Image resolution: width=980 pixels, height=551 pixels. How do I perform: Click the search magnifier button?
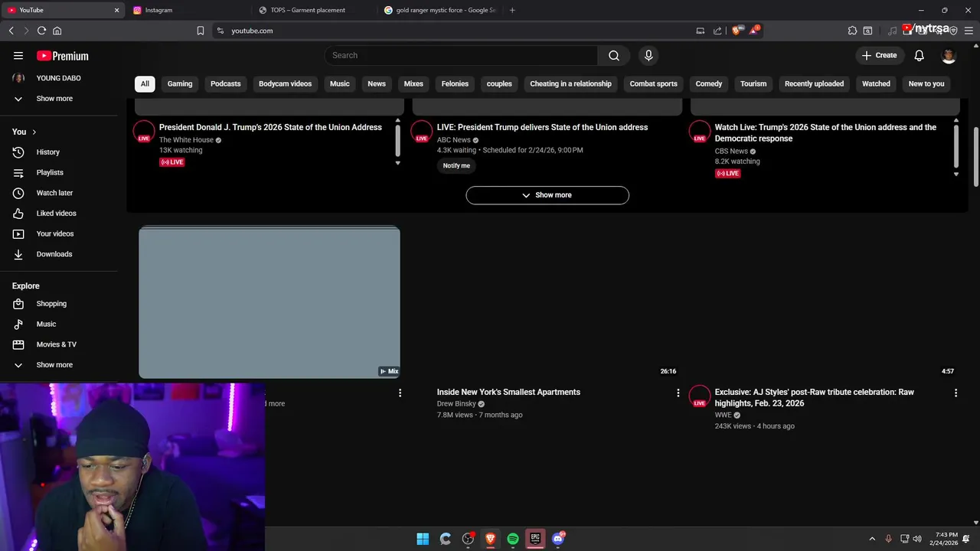click(x=614, y=55)
